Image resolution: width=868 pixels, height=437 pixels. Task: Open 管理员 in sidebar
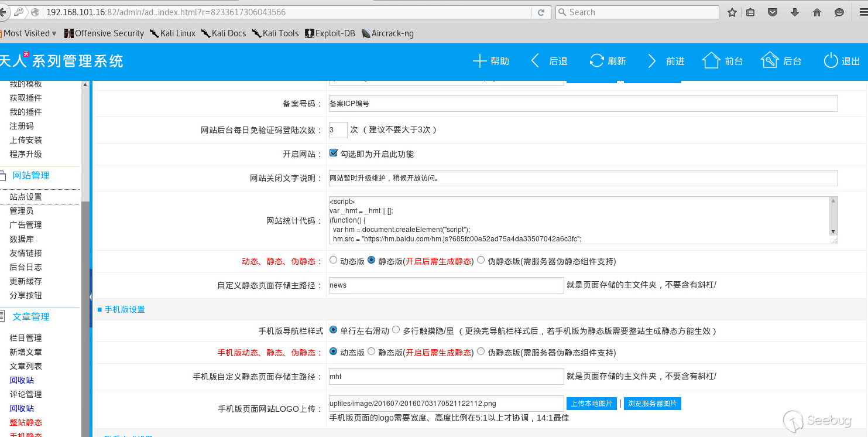[22, 211]
